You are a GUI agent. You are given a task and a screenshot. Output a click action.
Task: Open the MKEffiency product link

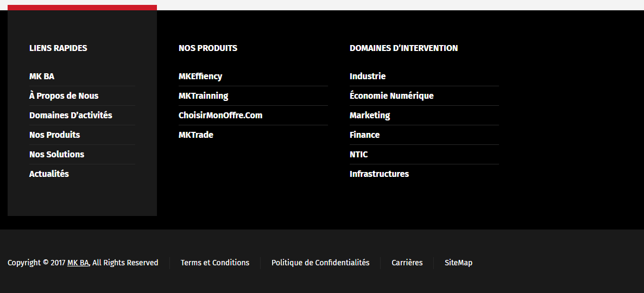coord(200,77)
